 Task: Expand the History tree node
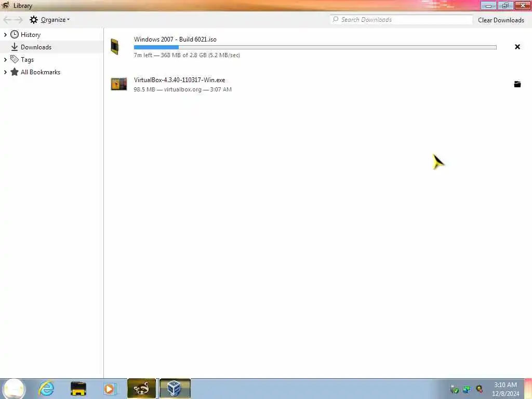tap(5, 35)
